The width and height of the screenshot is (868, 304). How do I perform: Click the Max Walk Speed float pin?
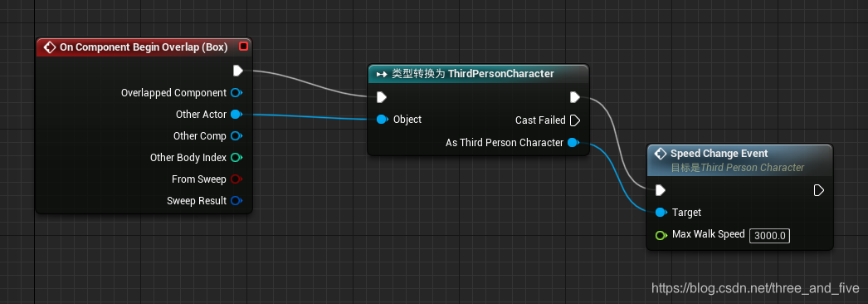coord(661,235)
